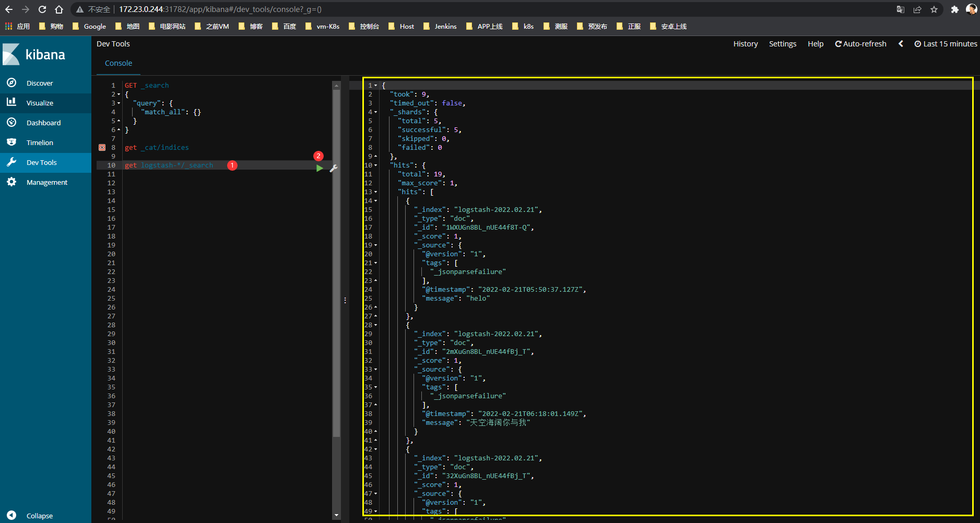
Task: Collapse the hits array fold on line 13
Action: (375, 192)
